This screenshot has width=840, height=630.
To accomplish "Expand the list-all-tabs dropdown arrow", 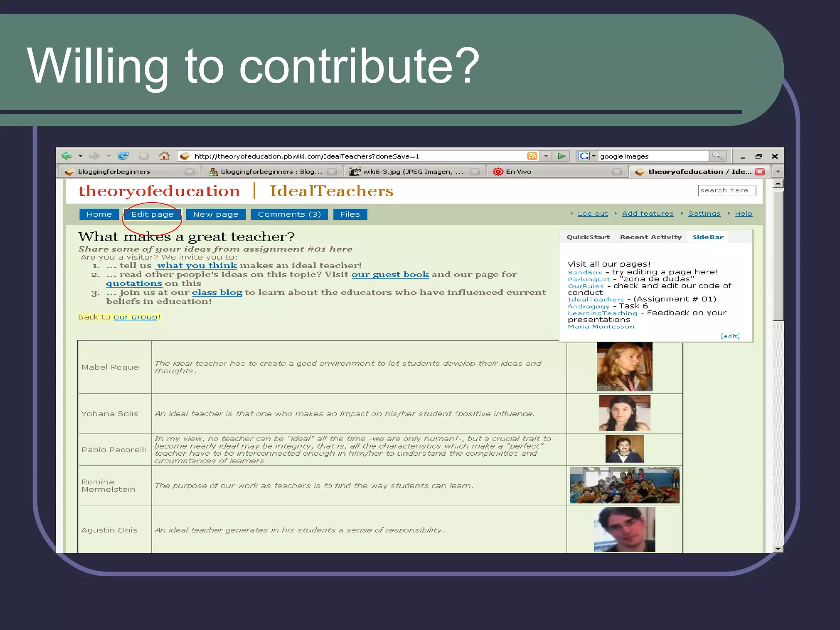I will click(x=778, y=171).
